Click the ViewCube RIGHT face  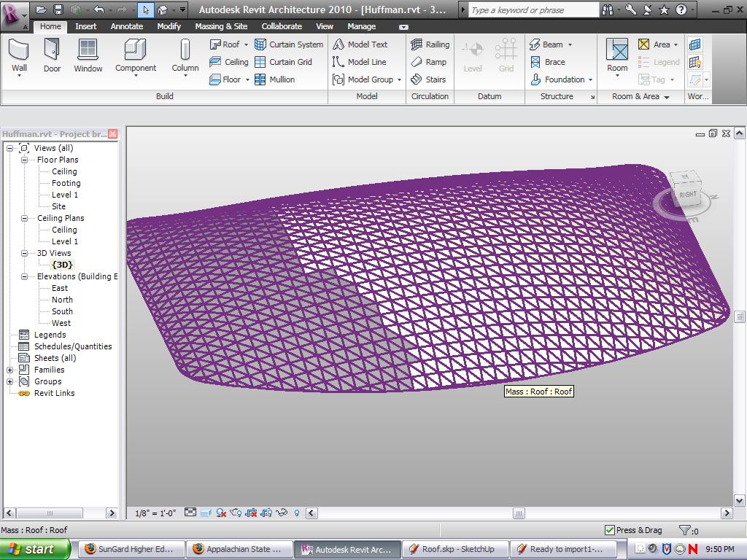687,195
